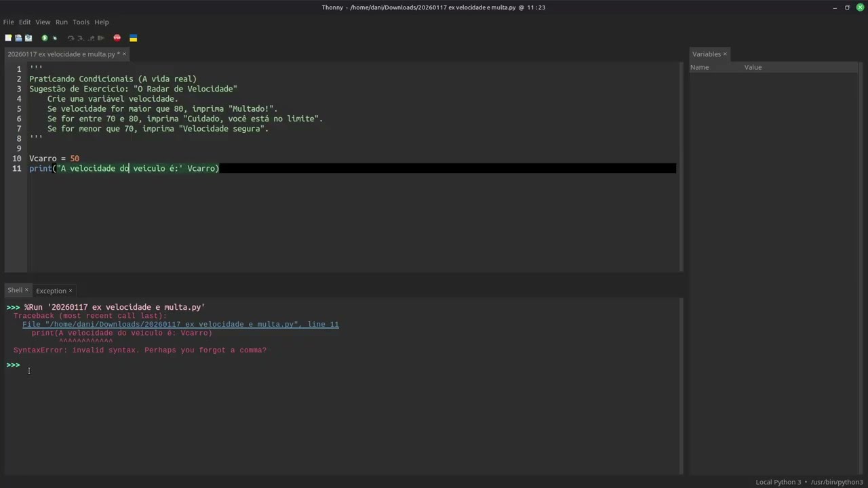Debug current script with bug icon
This screenshot has height=488, width=868.
pyautogui.click(x=55, y=38)
